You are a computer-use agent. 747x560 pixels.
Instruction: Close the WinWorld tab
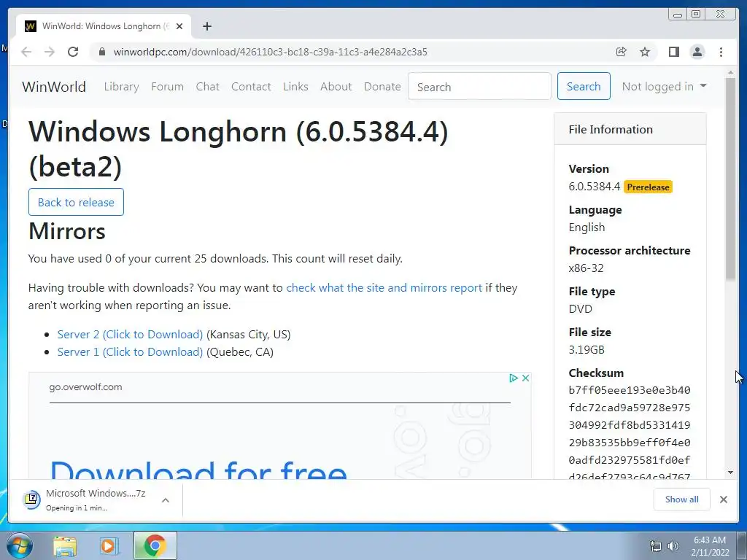[179, 26]
